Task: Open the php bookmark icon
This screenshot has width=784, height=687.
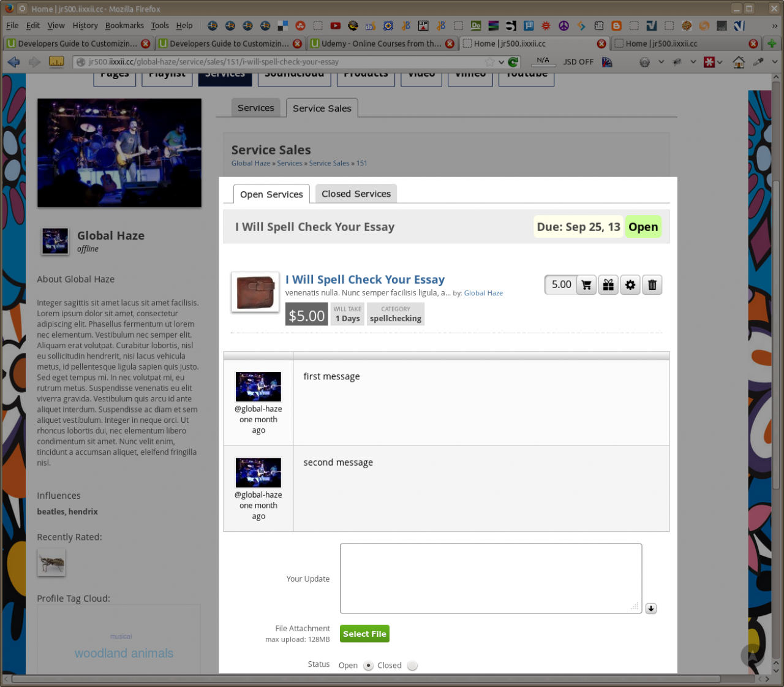Action: coord(370,26)
